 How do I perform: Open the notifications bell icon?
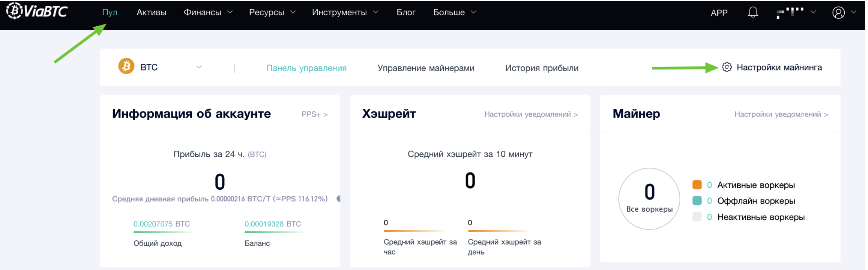tap(753, 12)
